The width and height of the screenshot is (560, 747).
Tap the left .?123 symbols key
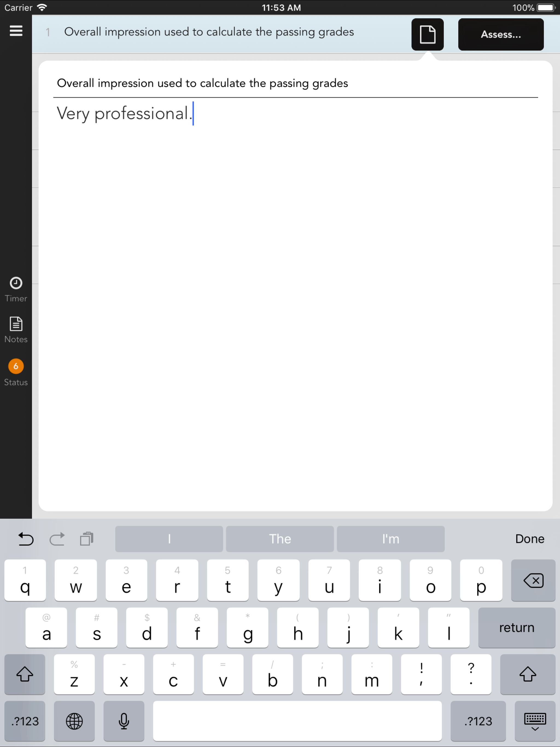(25, 721)
